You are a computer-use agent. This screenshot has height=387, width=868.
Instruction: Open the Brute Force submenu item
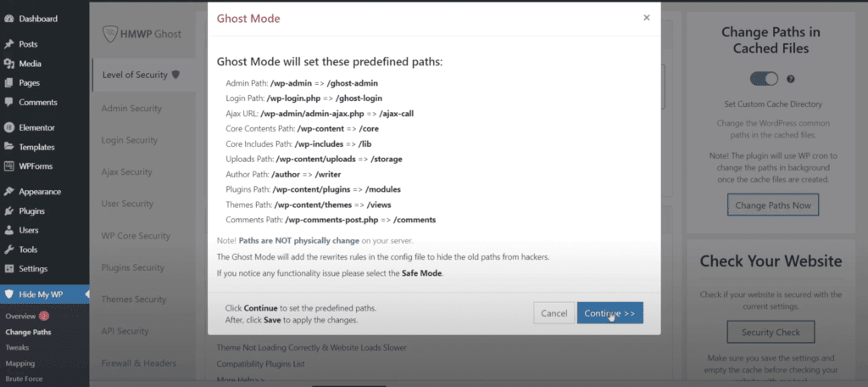pos(24,379)
